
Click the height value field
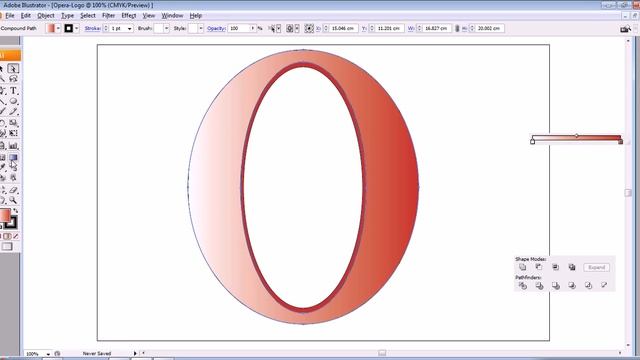coord(490,28)
